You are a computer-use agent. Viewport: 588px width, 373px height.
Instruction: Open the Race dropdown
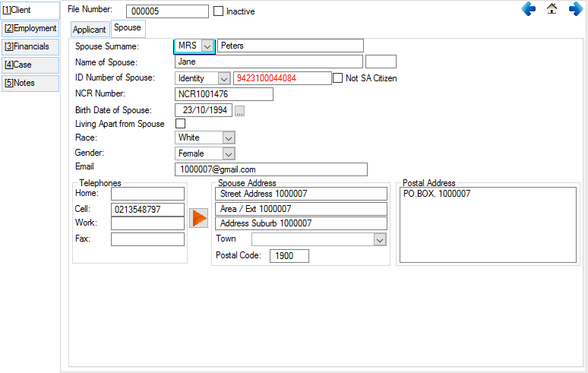coord(229,138)
